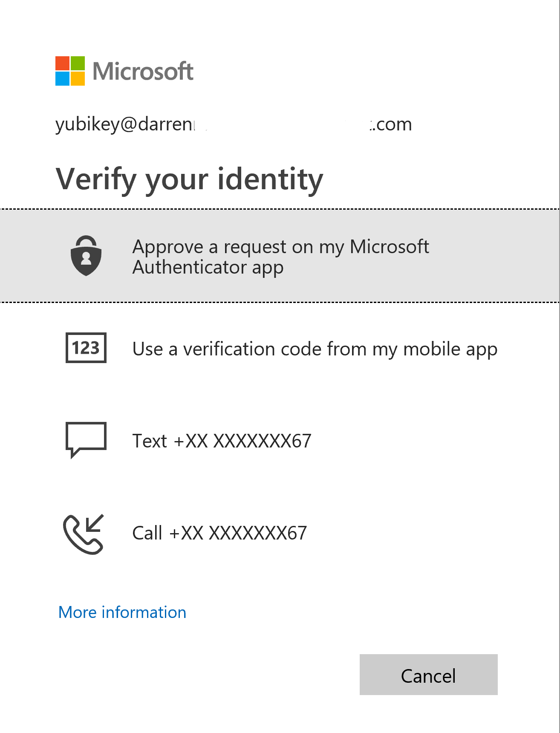Viewport: 560px width, 733px height.
Task: Click the yubikey@darren email address text
Action: (124, 124)
